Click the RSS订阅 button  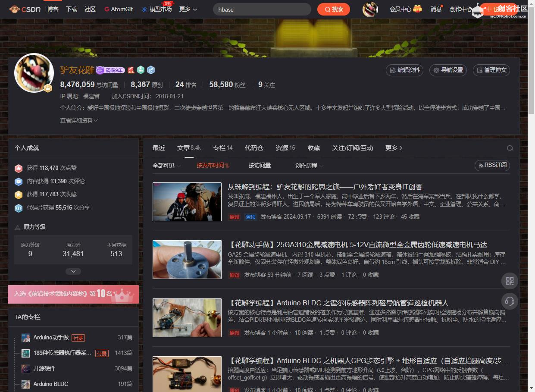coord(492,165)
